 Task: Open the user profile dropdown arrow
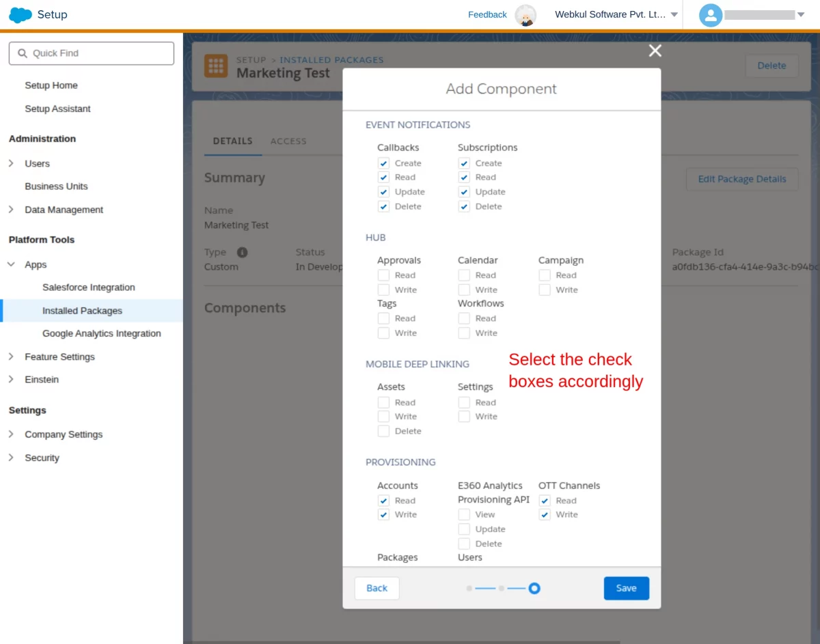pos(801,14)
